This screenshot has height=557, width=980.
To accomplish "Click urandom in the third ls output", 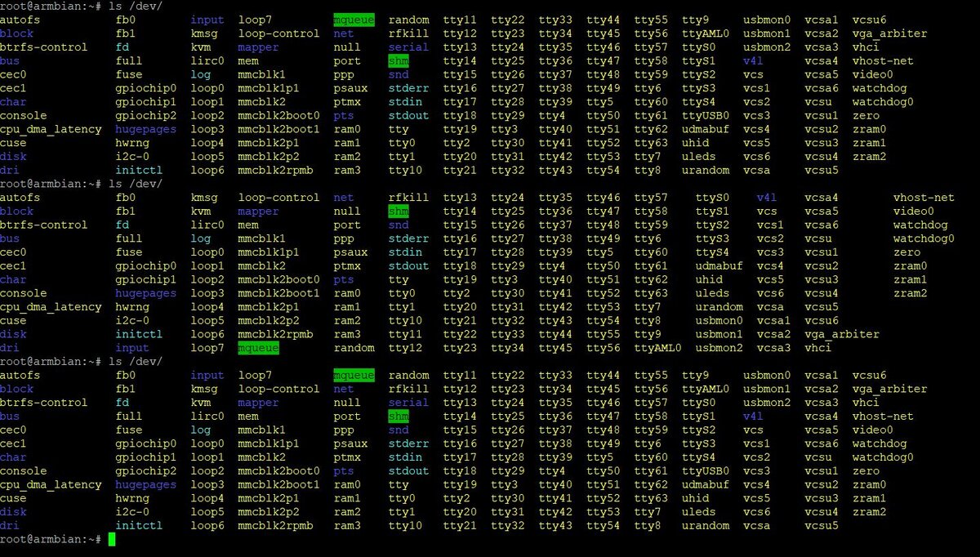I will 706,525.
